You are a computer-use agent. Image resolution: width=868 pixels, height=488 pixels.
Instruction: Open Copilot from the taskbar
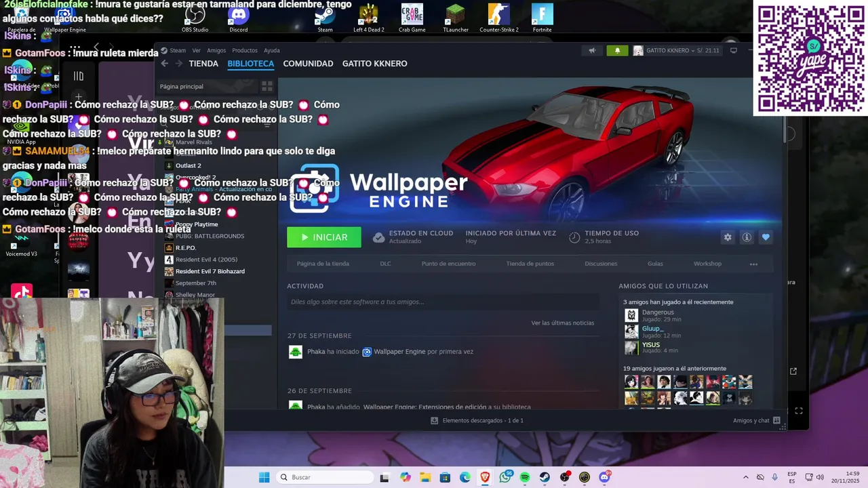click(x=406, y=477)
